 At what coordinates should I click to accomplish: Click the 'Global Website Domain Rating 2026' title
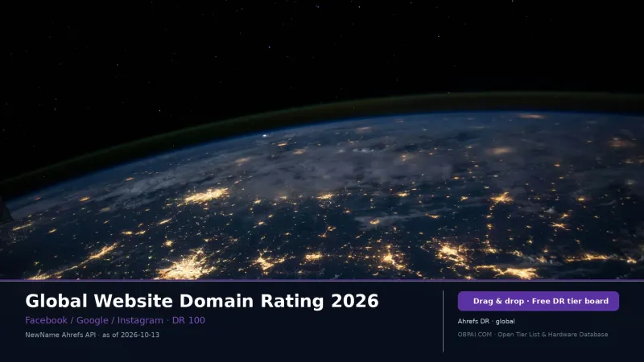point(202,301)
